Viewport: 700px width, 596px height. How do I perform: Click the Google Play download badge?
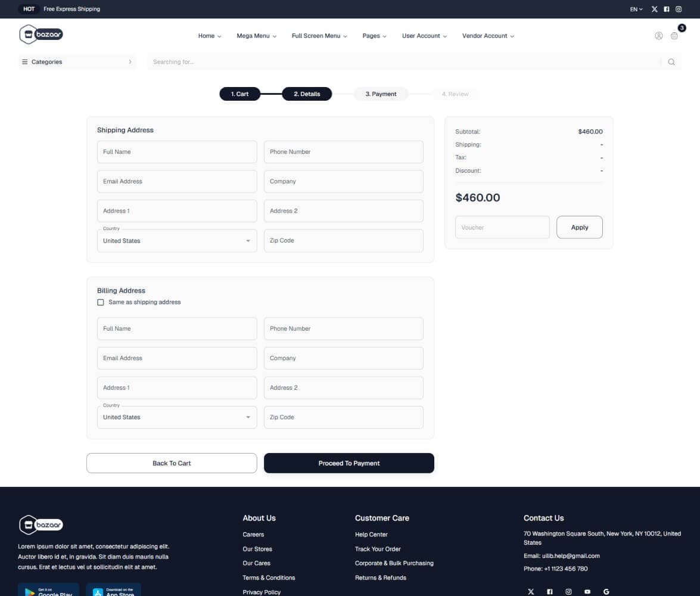[48, 591]
